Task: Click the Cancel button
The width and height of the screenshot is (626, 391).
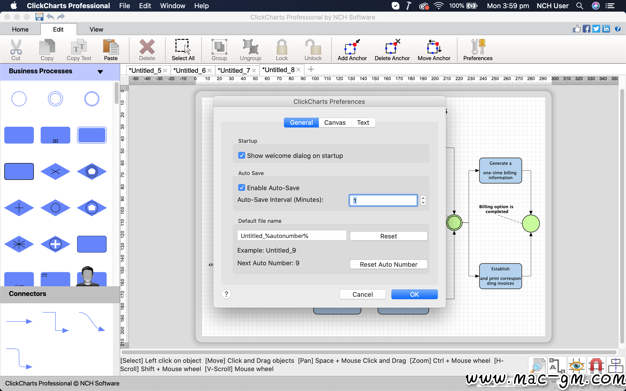Action: 363,294
